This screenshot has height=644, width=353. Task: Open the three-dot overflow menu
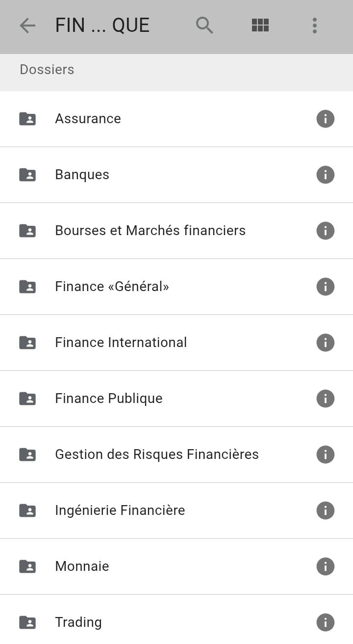314,26
